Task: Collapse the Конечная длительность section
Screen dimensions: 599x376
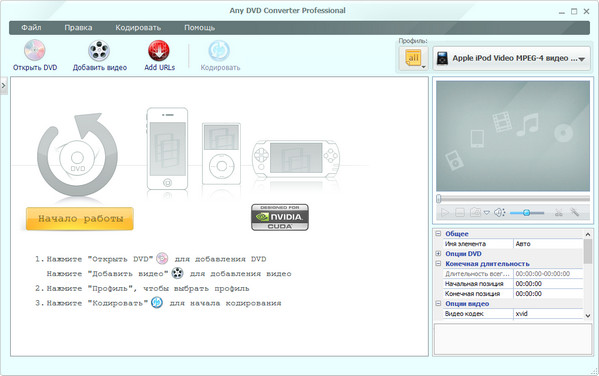Action: click(x=438, y=263)
